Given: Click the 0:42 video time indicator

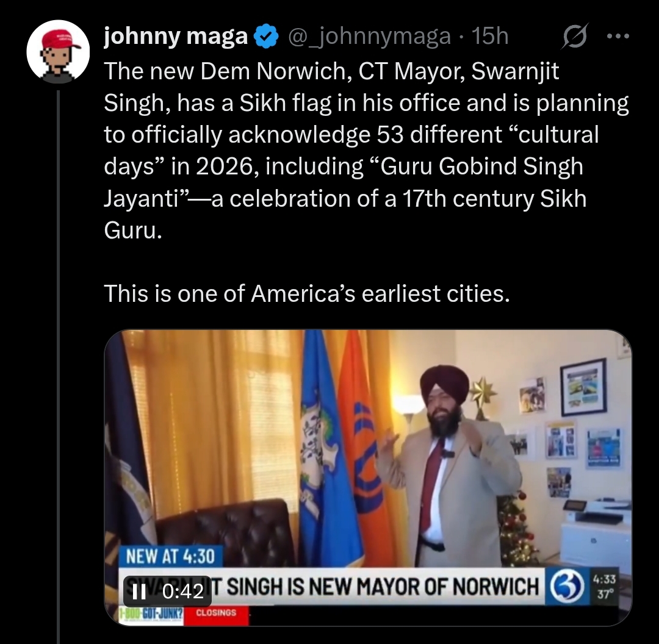Looking at the screenshot, I should point(183,592).
